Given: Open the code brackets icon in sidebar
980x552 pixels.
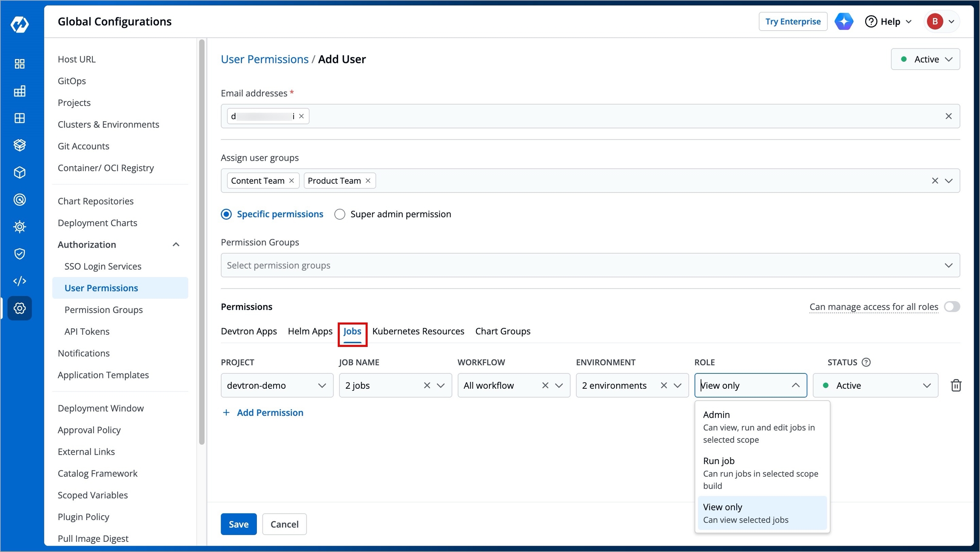Looking at the screenshot, I should pyautogui.click(x=20, y=281).
